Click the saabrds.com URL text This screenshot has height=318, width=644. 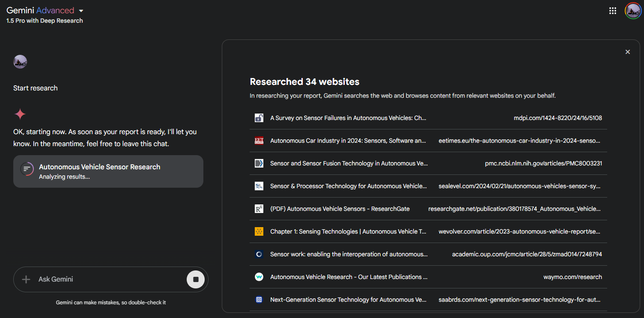tap(520, 300)
